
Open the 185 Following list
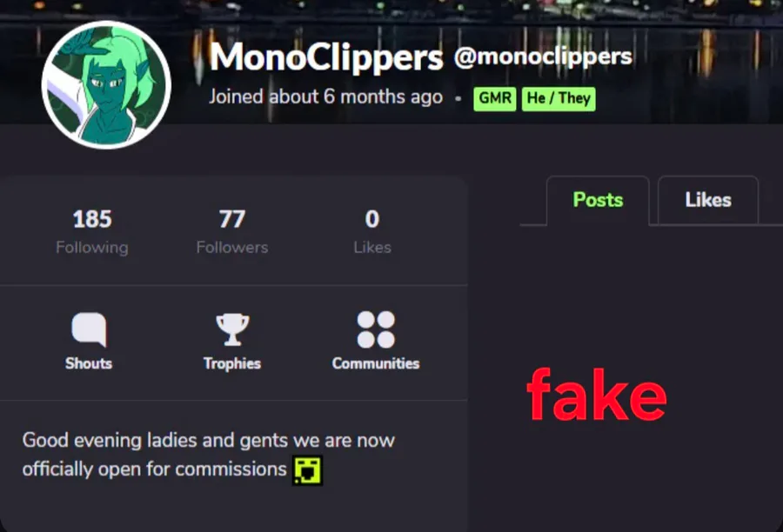point(92,232)
